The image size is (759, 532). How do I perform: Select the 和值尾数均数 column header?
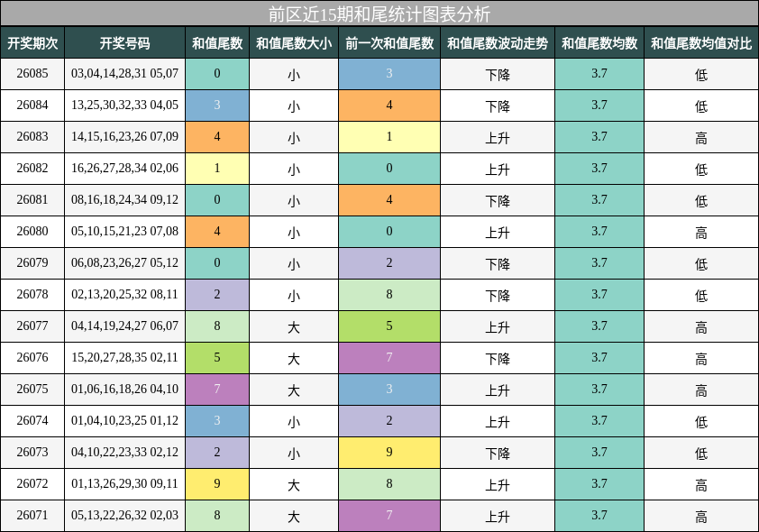coord(599,43)
